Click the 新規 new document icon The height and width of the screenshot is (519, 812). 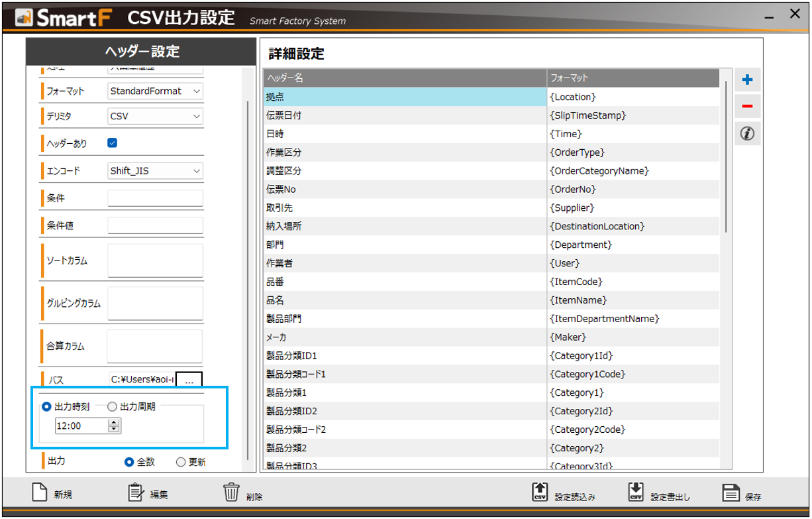click(40, 492)
